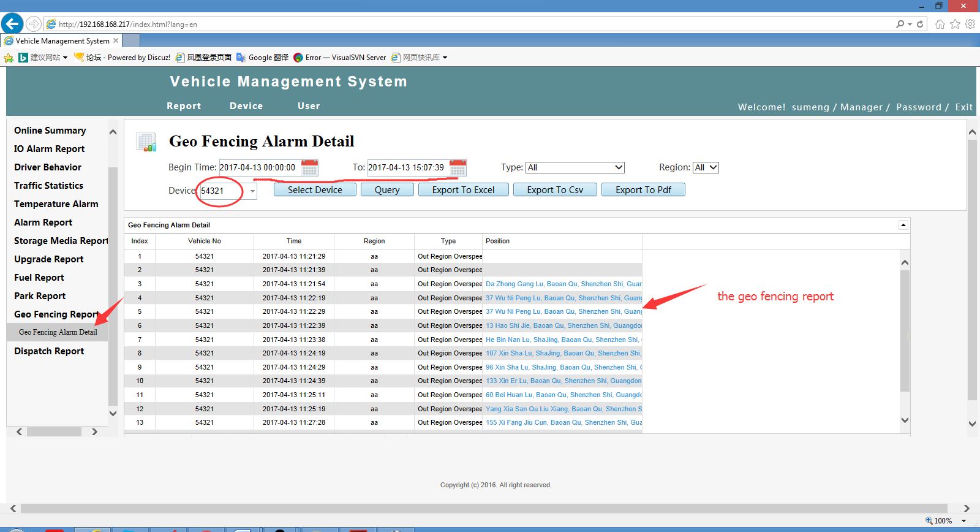The image size is (980, 532).
Task: Click the 37 Wu Ni Peng Lu position in row 4
Action: point(563,298)
